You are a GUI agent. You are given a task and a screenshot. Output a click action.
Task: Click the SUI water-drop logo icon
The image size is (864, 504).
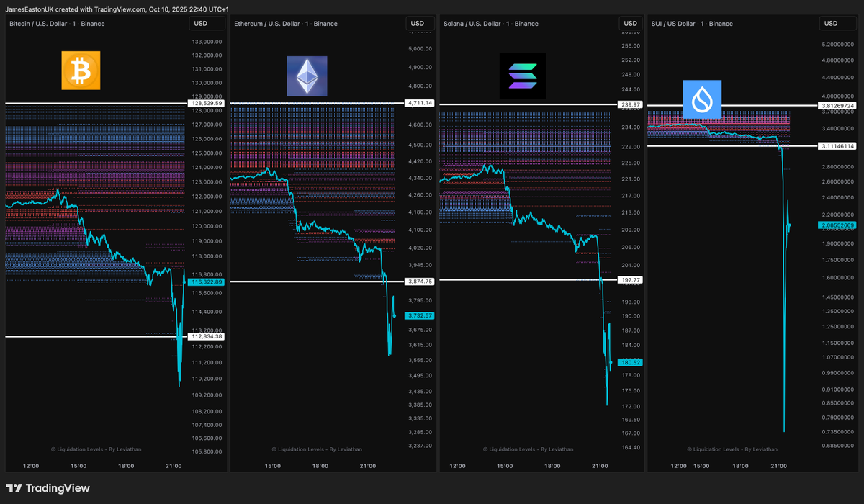coord(701,100)
